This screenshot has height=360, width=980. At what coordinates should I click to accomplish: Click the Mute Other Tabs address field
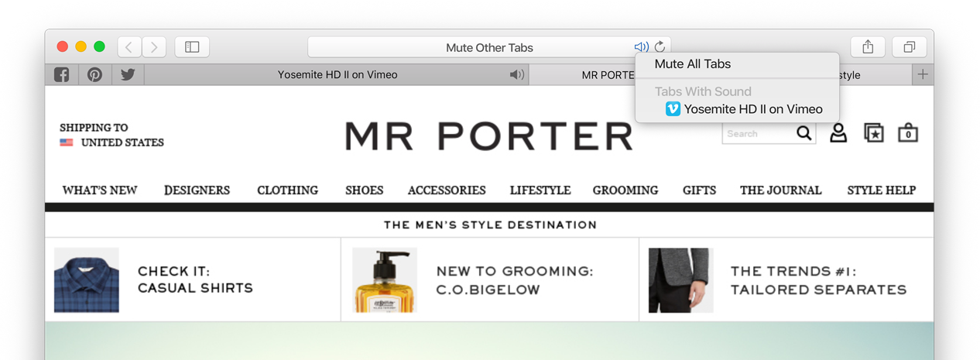[489, 47]
